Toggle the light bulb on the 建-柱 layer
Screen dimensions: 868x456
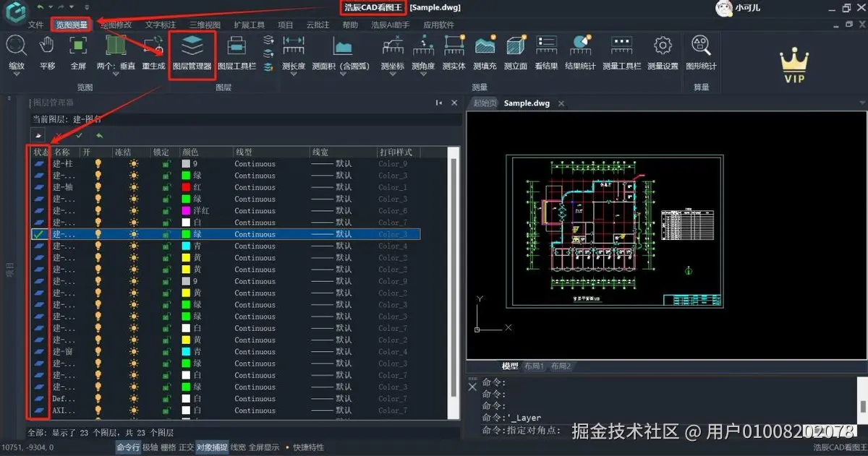98,164
